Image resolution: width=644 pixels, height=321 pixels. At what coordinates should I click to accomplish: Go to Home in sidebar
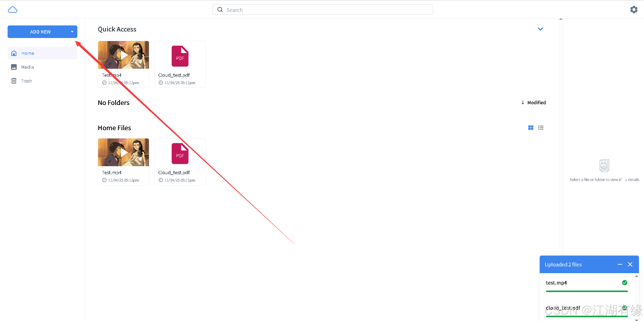click(28, 53)
